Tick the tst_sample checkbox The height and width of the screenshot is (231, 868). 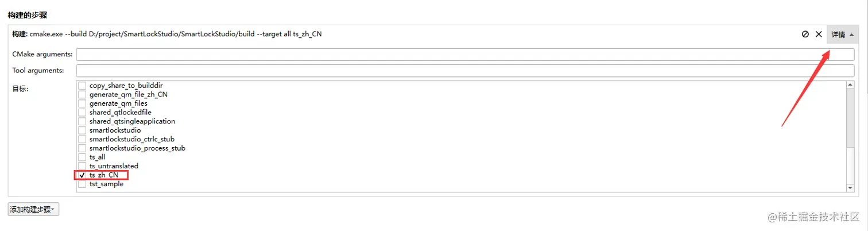[x=83, y=184]
